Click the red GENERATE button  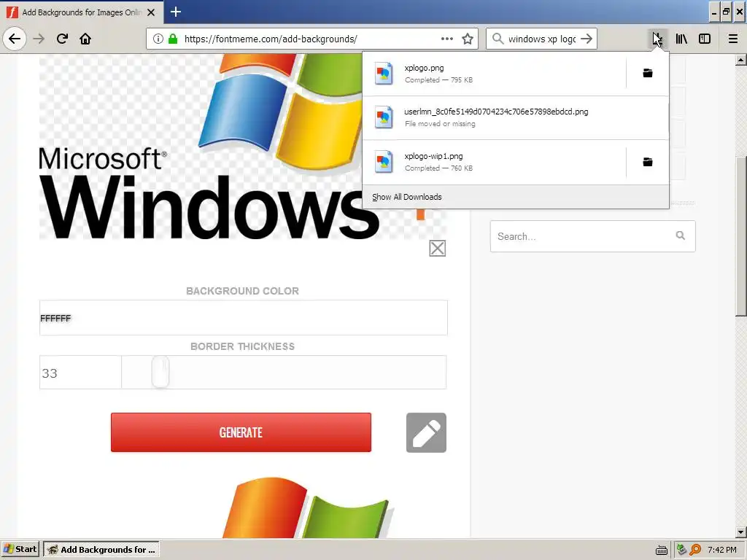pos(241,432)
